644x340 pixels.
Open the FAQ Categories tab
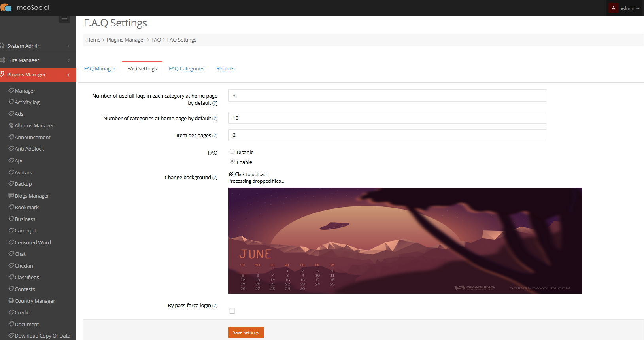tap(187, 68)
